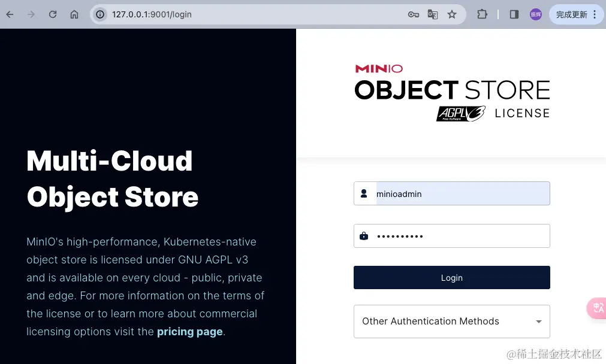Click the translate page icon
This screenshot has height=364, width=606.
[x=432, y=15]
